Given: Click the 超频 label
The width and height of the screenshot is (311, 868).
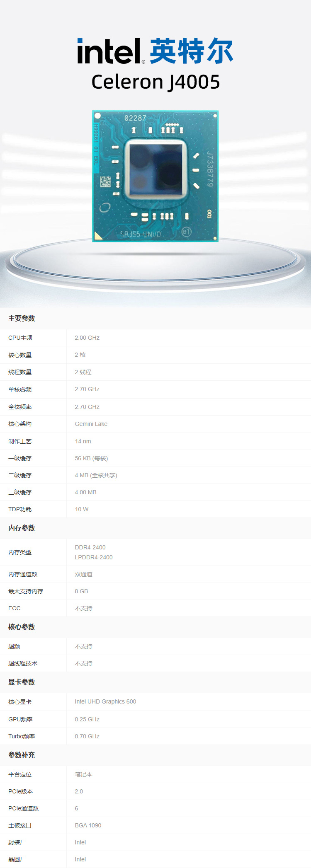Looking at the screenshot, I should [14, 646].
